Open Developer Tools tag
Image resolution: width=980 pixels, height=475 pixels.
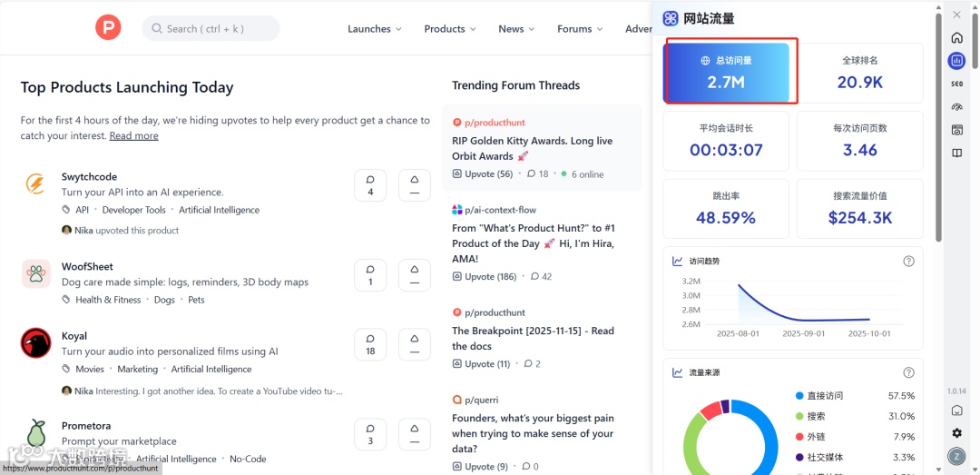133,211
